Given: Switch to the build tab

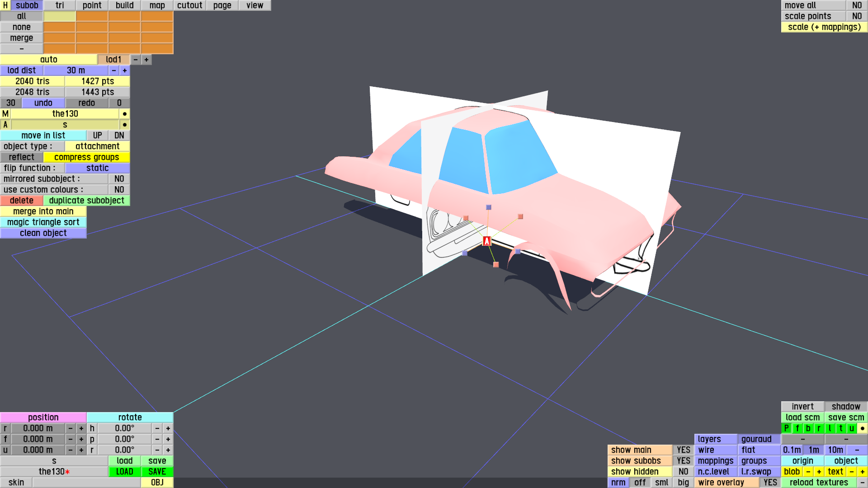Looking at the screenshot, I should (124, 5).
